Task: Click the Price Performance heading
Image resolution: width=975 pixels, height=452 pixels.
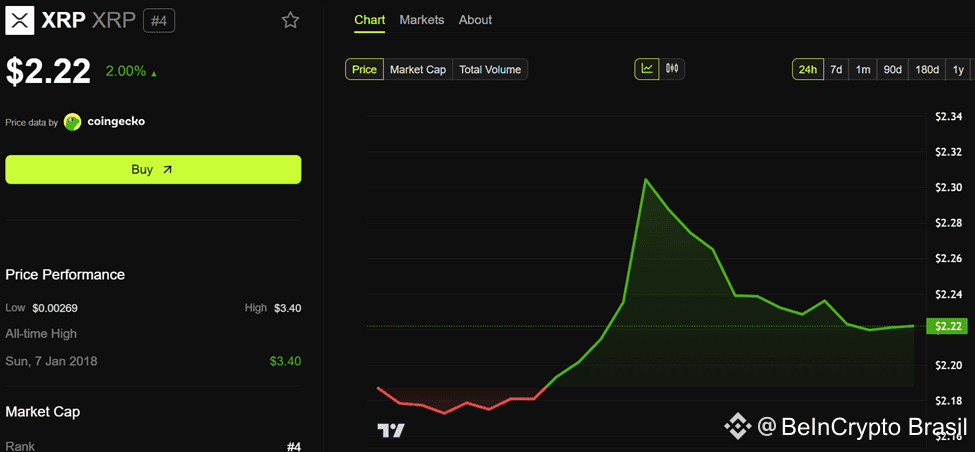Action: (x=65, y=274)
